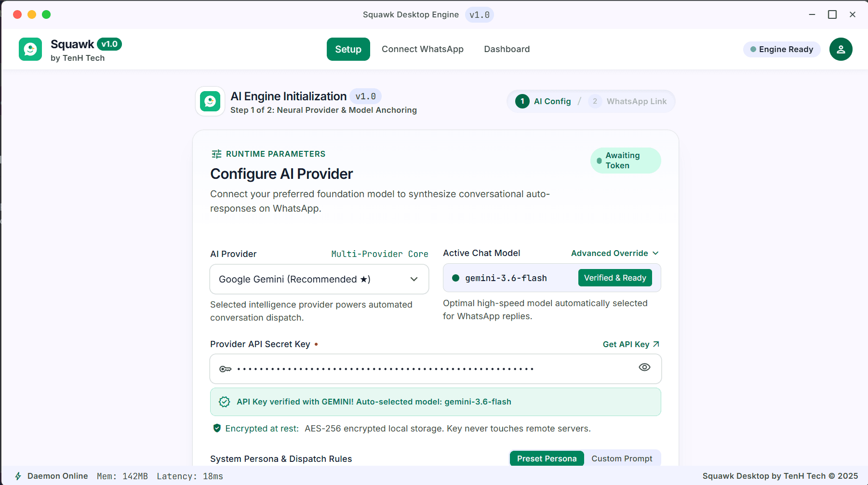The height and width of the screenshot is (485, 868).
Task: Focus the Provider API Secret Key field
Action: pyautogui.click(x=436, y=369)
